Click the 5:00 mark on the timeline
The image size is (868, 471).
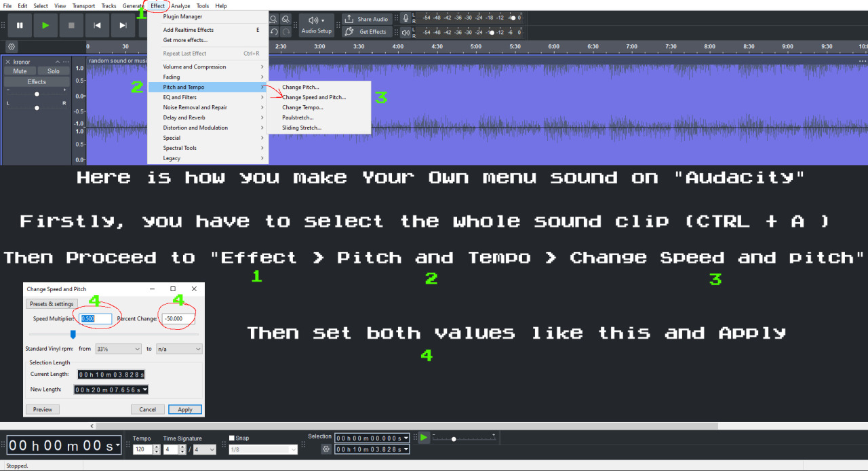[476, 46]
